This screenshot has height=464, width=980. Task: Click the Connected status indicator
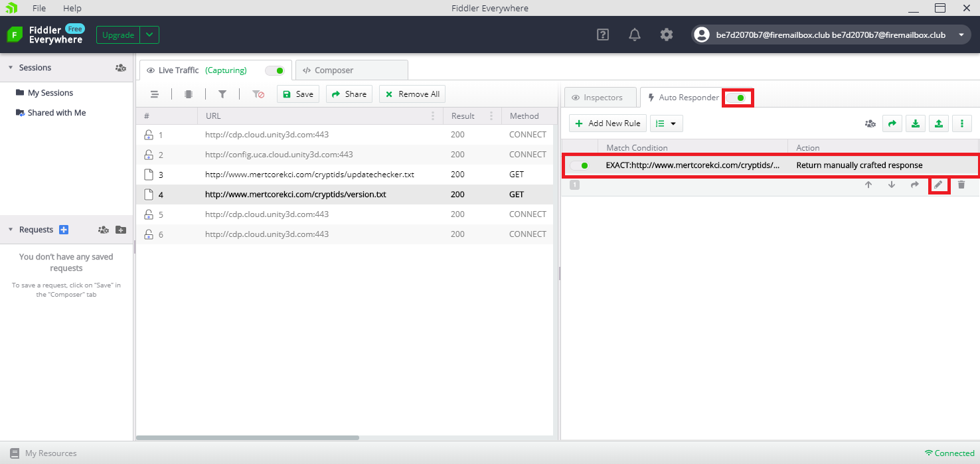tap(949, 453)
